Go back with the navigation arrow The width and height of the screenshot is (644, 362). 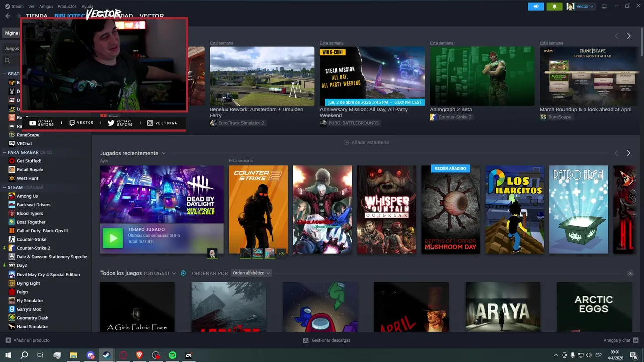point(8,16)
